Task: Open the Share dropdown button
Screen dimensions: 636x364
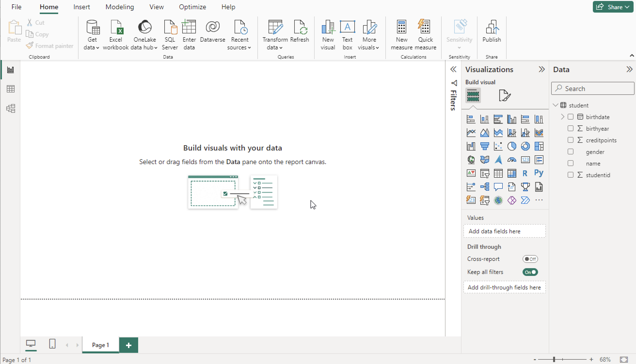Action: coord(612,7)
